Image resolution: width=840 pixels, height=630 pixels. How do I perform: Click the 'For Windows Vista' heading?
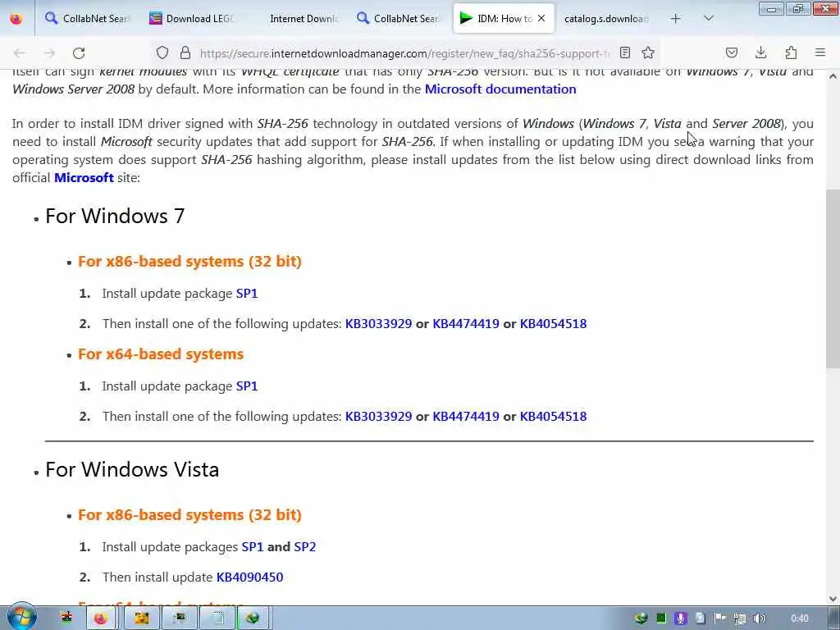[132, 469]
